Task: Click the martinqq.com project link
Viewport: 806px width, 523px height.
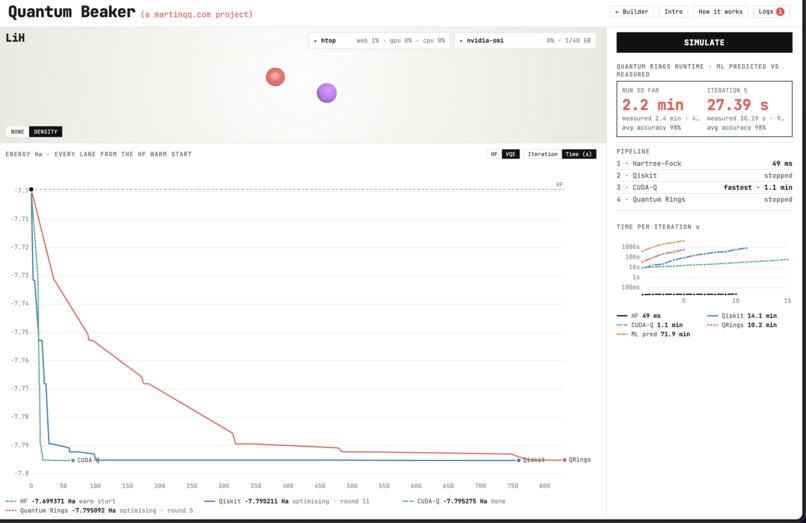Action: pyautogui.click(x=197, y=14)
